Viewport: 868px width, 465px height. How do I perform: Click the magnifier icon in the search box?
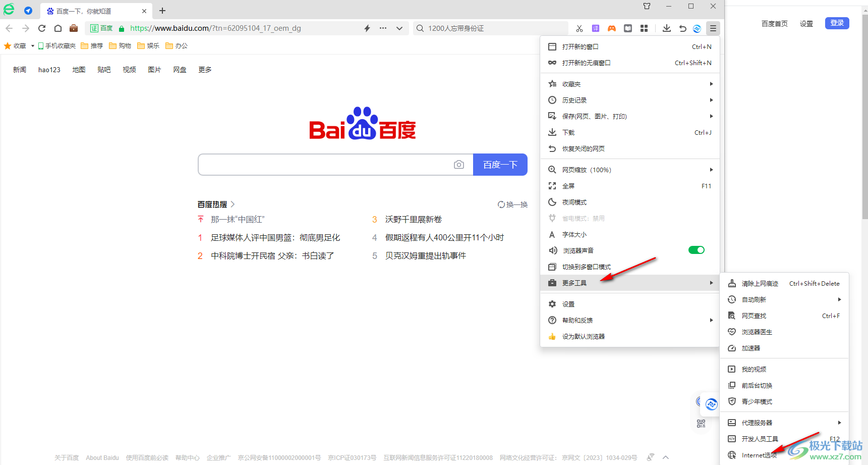[420, 28]
